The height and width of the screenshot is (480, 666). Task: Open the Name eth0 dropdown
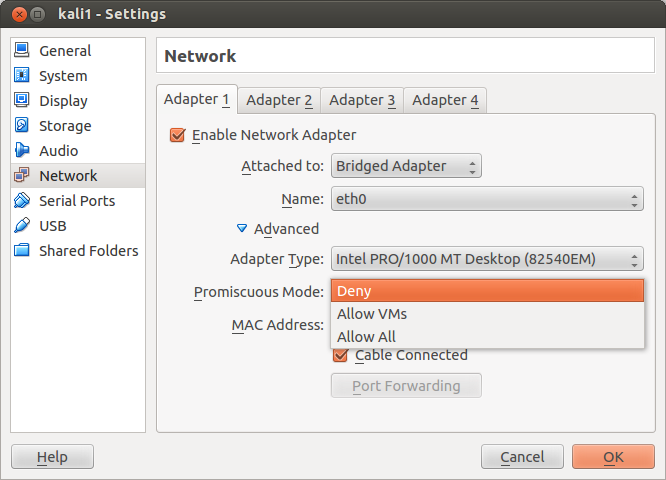[x=487, y=199]
